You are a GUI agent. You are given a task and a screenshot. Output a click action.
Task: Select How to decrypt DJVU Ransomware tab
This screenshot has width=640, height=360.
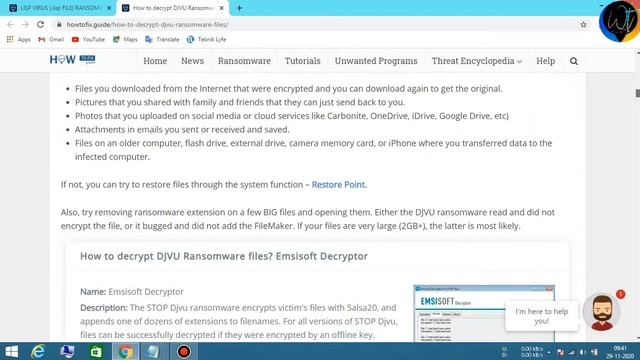(x=173, y=8)
